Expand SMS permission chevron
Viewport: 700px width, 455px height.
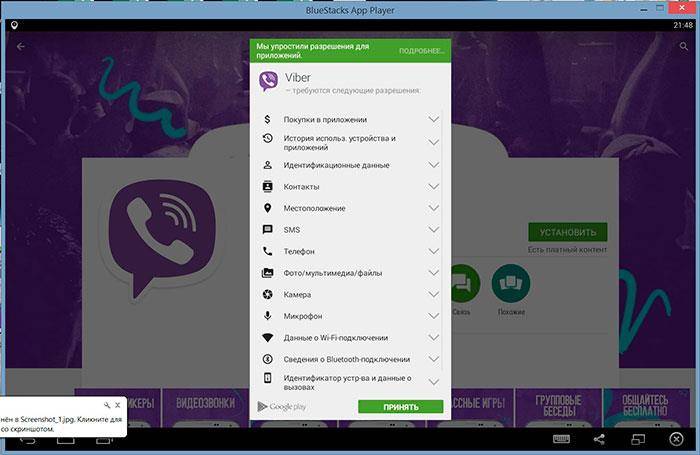(x=433, y=230)
